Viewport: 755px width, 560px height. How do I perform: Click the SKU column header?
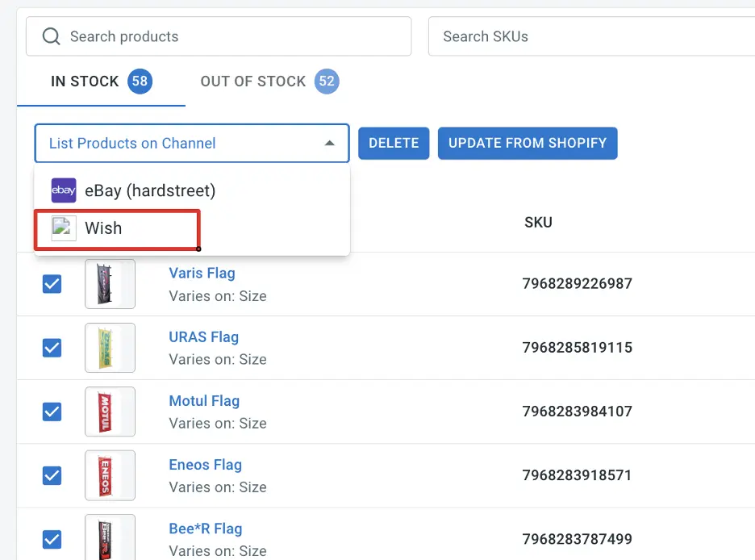538,222
